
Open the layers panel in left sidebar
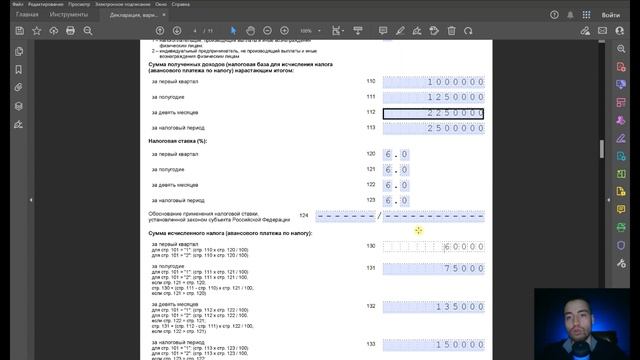[x=19, y=106]
